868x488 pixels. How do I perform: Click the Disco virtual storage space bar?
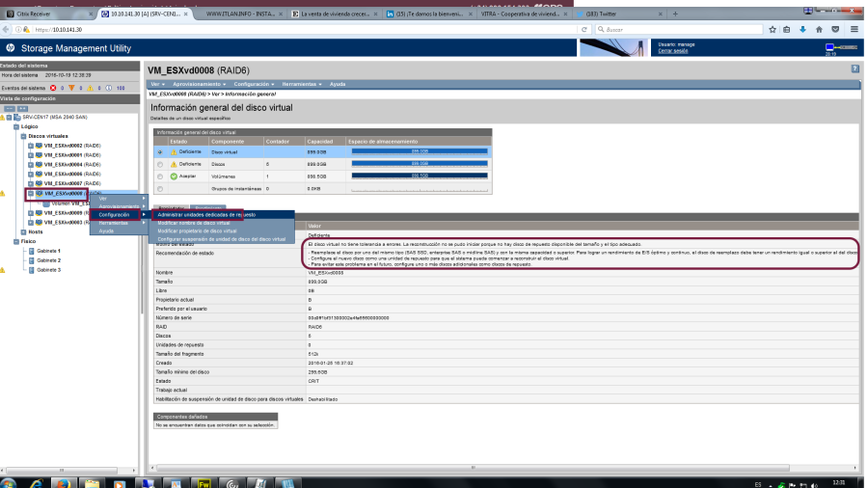pyautogui.click(x=420, y=151)
